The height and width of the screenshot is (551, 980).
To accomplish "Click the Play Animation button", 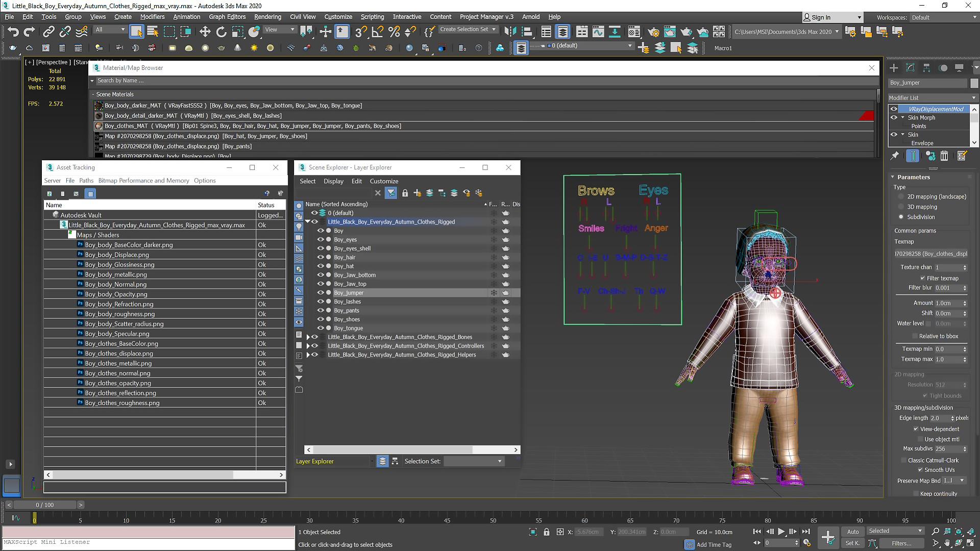I will pos(781,532).
